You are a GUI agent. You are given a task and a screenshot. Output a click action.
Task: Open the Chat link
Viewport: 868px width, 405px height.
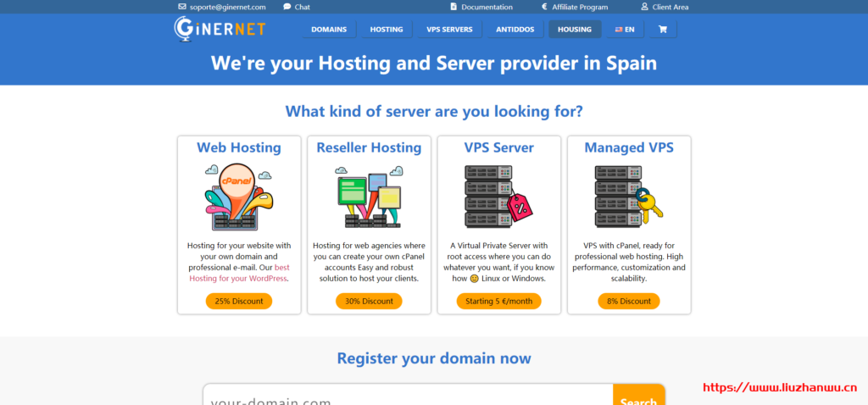click(303, 7)
